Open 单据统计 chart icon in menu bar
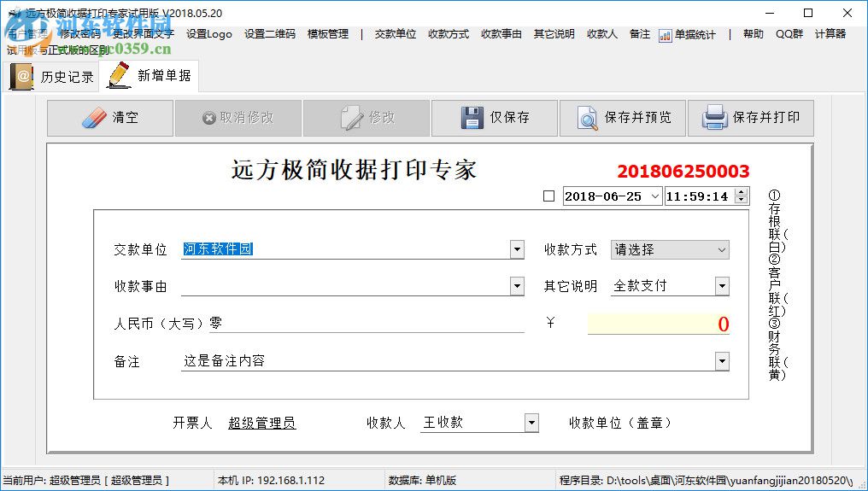Screen dimensions: 868x491 [x=687, y=35]
